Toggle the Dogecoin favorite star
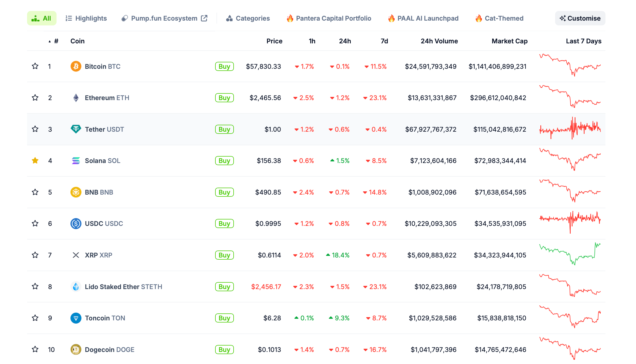Image resolution: width=636 pixels, height=364 pixels. tap(35, 349)
